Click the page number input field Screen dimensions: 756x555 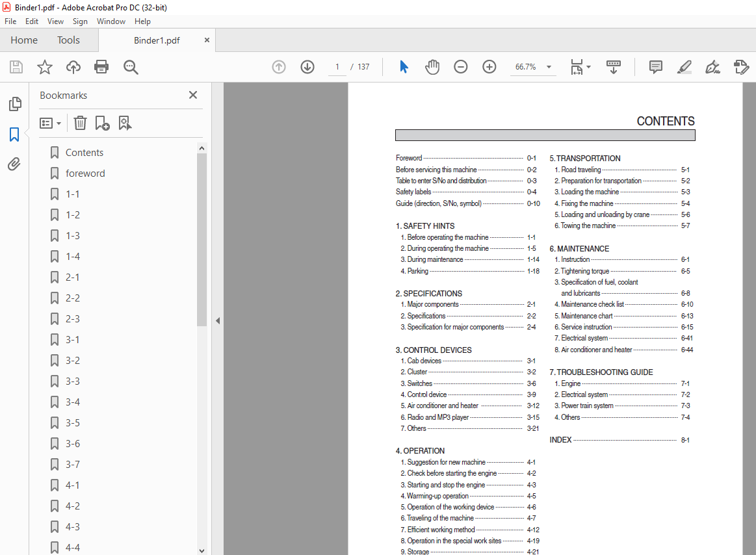337,67
